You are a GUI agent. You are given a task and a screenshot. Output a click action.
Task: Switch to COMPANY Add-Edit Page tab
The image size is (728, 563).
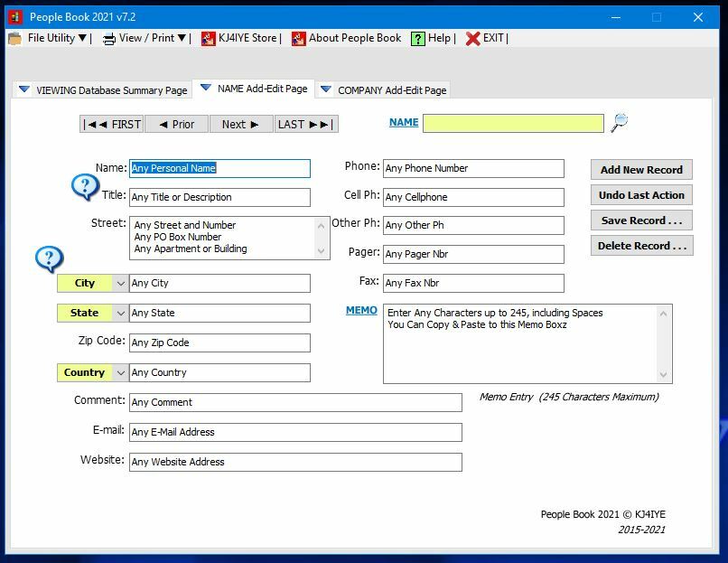point(384,89)
